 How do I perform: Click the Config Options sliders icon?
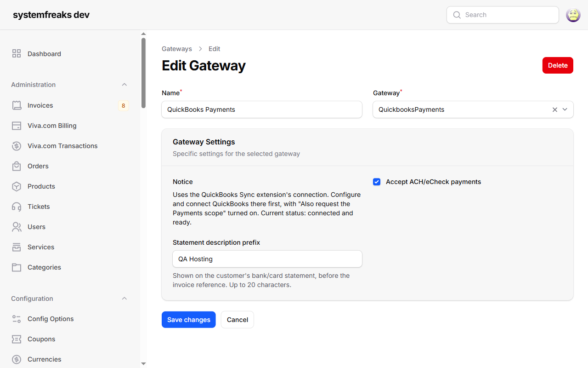coord(17,319)
